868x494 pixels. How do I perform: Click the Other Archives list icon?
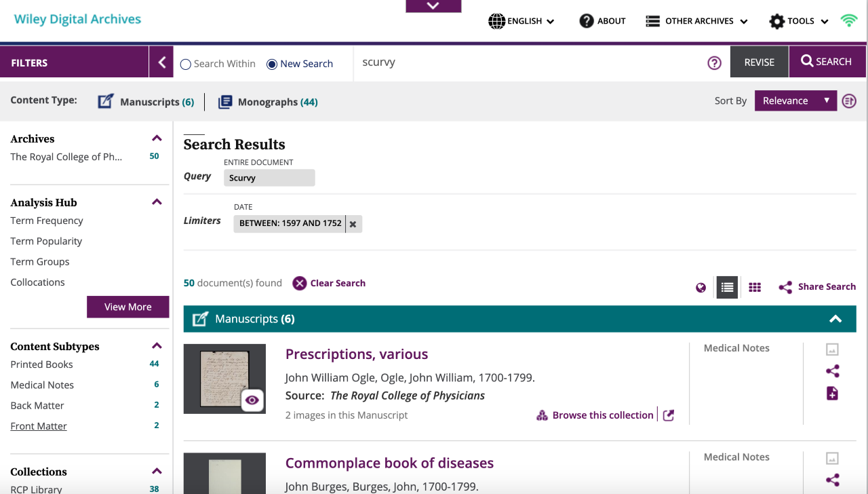pos(652,21)
